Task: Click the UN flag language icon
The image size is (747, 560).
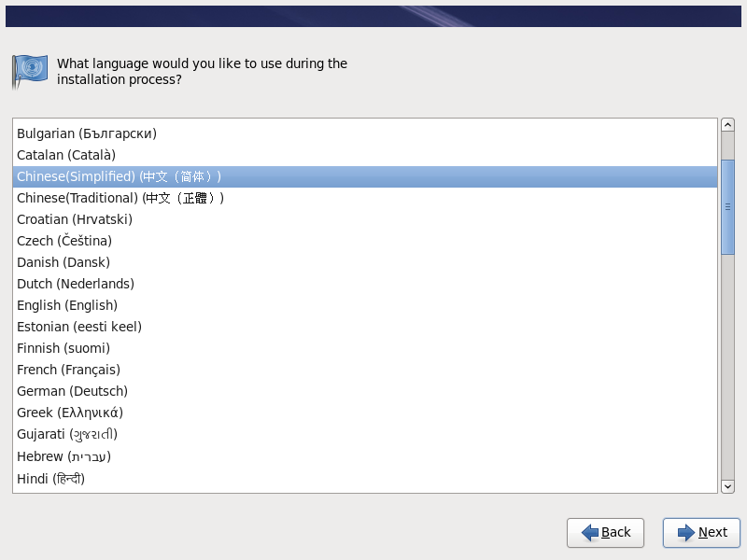Action: pos(29,71)
